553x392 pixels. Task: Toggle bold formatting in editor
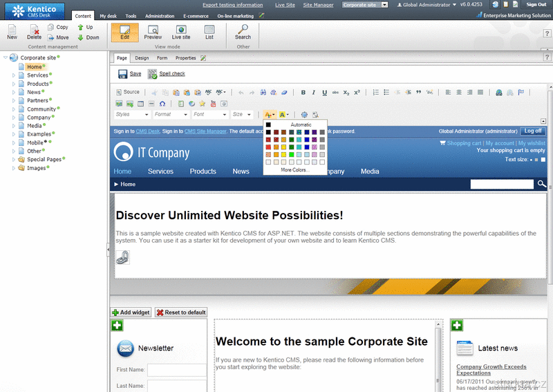point(303,92)
